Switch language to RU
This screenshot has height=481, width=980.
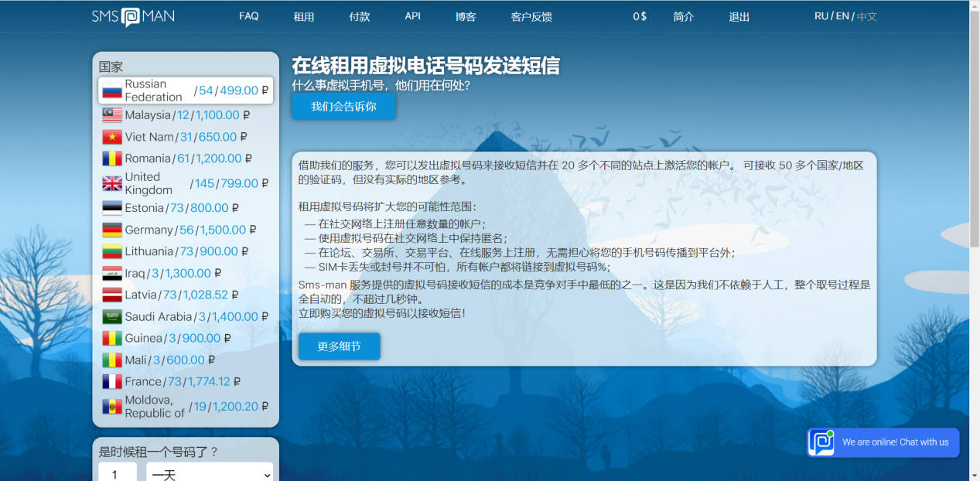(x=821, y=16)
